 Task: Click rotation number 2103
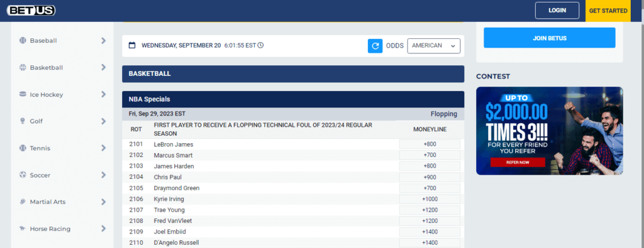tap(136, 166)
